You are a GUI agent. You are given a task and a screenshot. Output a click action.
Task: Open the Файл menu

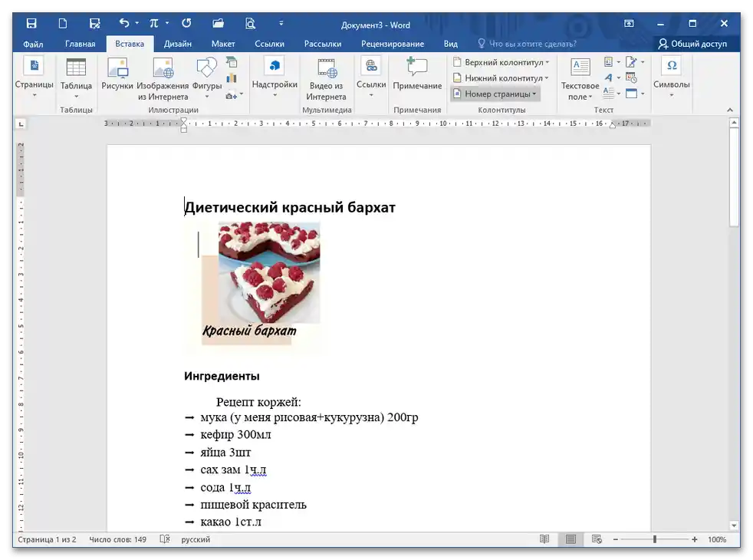[33, 44]
